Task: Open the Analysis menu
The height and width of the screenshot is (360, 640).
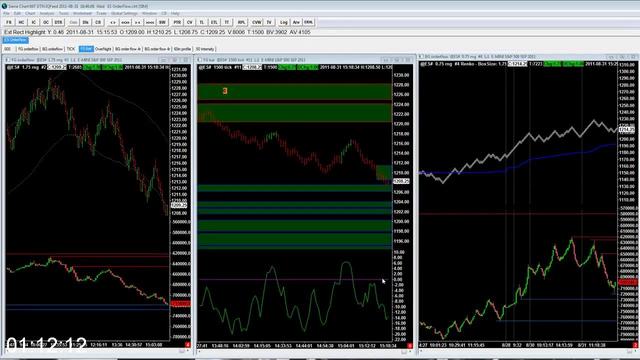Action: [47, 13]
